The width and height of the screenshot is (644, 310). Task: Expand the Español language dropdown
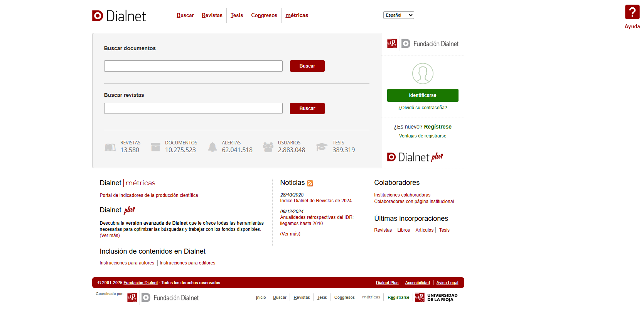click(x=398, y=15)
